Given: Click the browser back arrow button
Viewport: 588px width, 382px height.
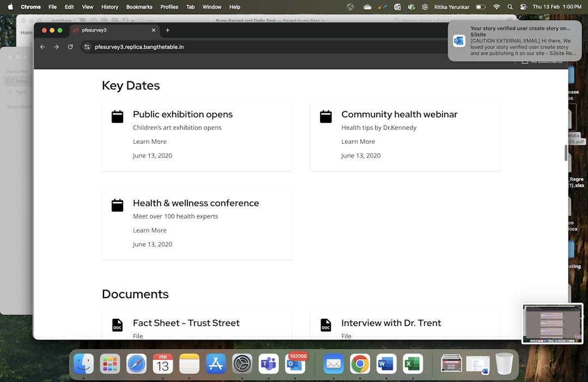Looking at the screenshot, I should (42, 47).
